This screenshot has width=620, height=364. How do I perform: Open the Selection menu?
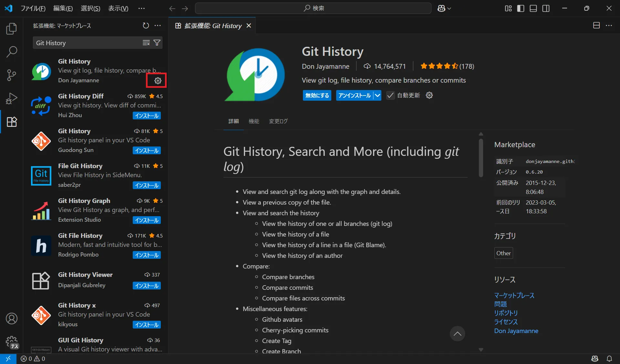90,8
